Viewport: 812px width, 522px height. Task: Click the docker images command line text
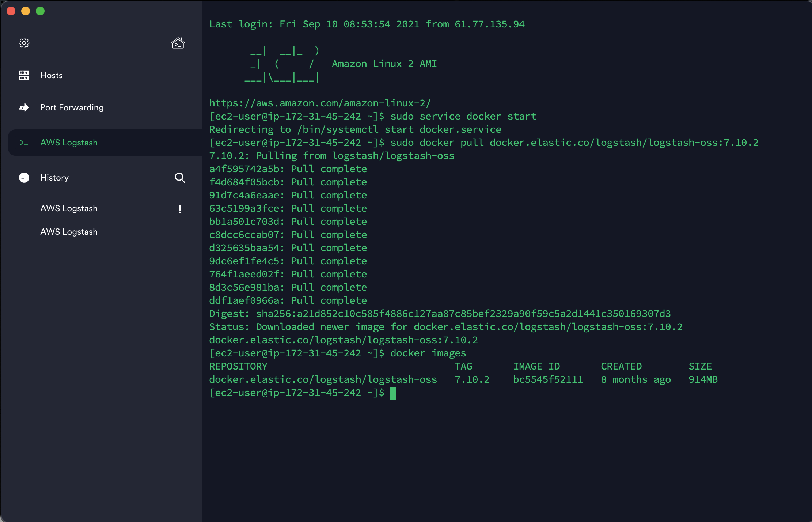point(428,353)
